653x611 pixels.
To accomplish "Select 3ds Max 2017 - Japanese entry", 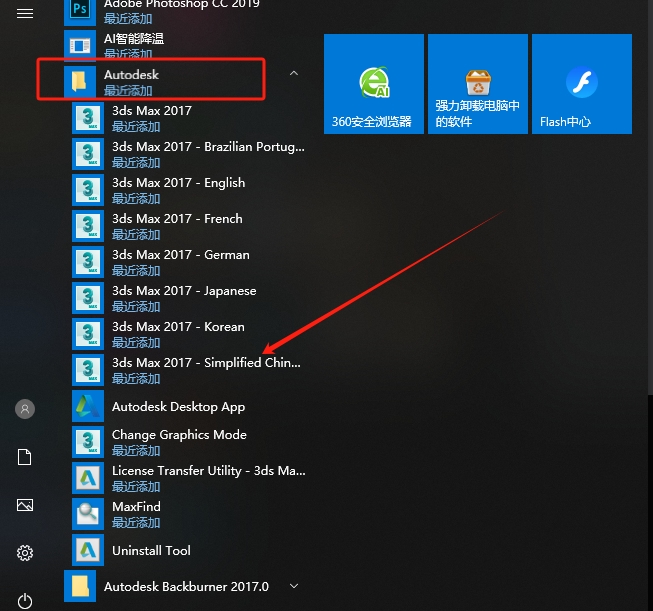I will point(184,298).
